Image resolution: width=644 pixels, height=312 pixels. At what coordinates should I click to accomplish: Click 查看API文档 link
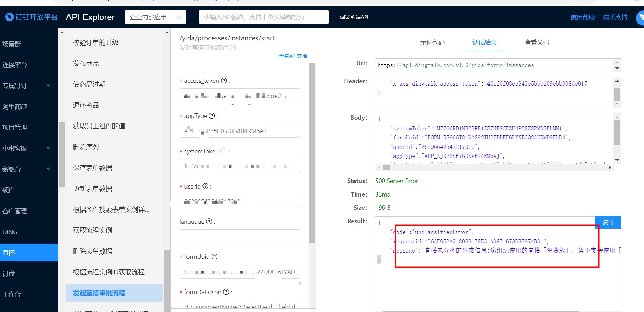click(293, 56)
